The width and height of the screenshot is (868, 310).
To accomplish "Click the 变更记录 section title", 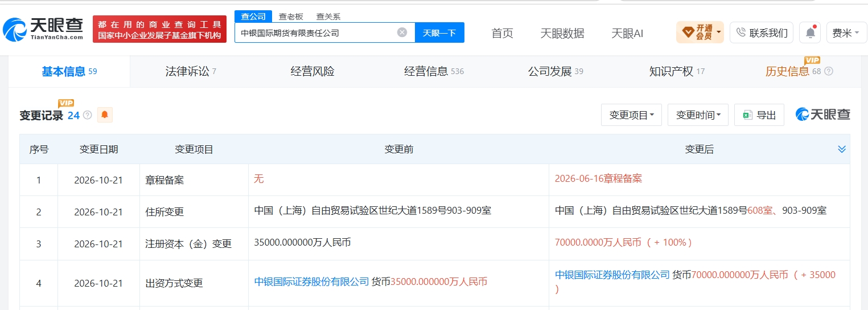I will [x=41, y=115].
